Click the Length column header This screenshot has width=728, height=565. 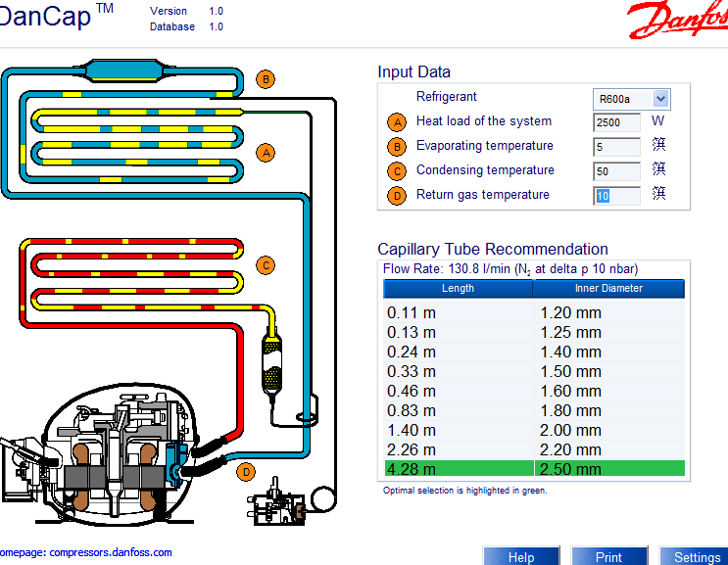458,289
